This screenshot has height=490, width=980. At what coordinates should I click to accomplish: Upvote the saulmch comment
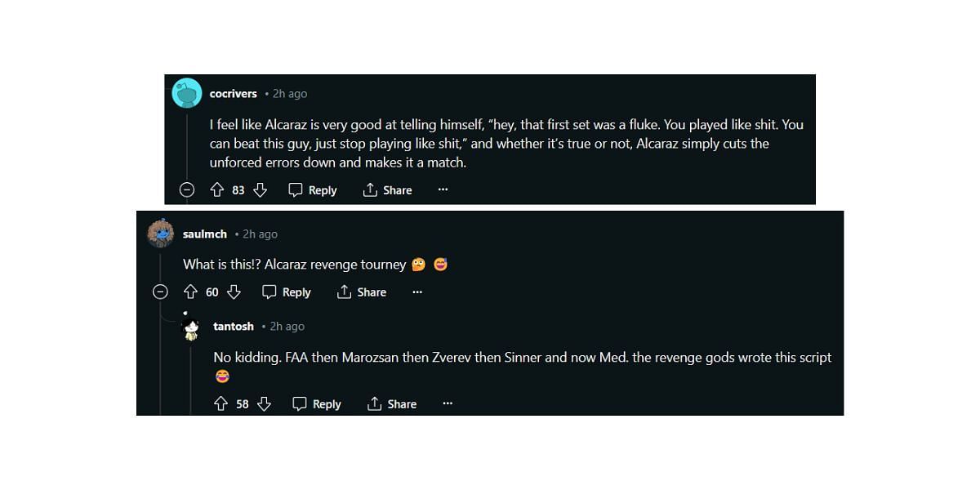(x=191, y=292)
